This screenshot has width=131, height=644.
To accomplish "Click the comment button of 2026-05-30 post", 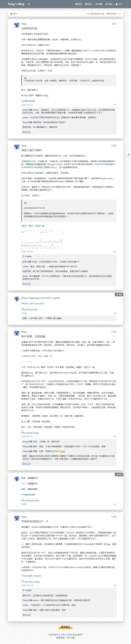I will click(115, 437).
